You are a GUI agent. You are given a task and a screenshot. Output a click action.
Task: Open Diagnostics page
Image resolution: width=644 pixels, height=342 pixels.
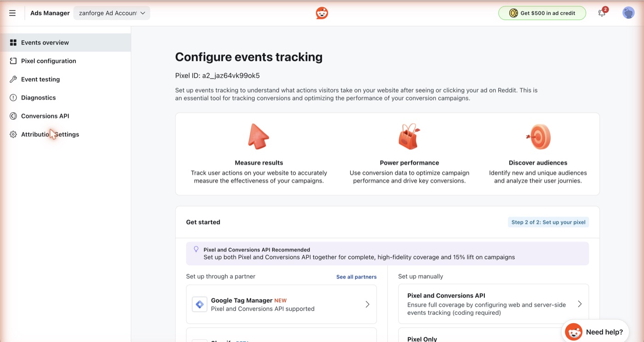pos(65,98)
